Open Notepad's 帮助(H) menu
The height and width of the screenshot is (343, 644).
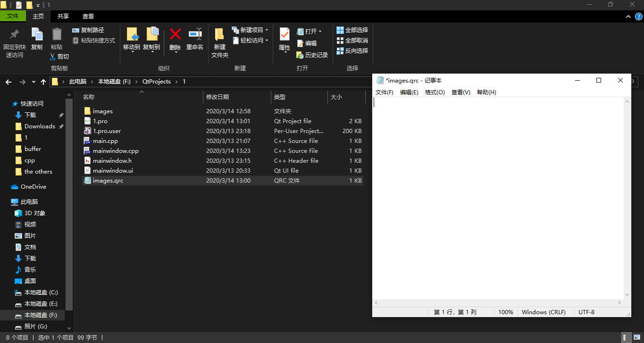486,92
